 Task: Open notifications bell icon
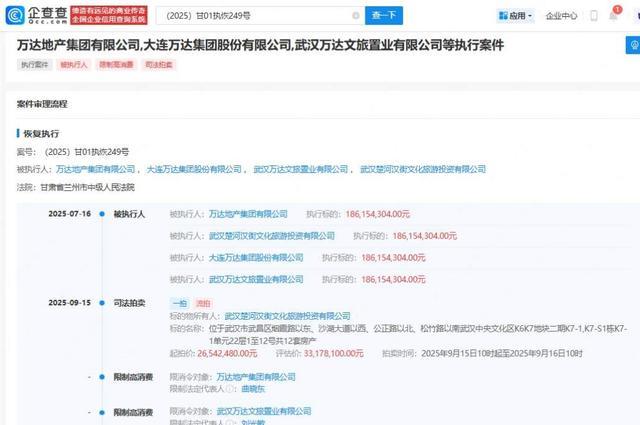613,16
